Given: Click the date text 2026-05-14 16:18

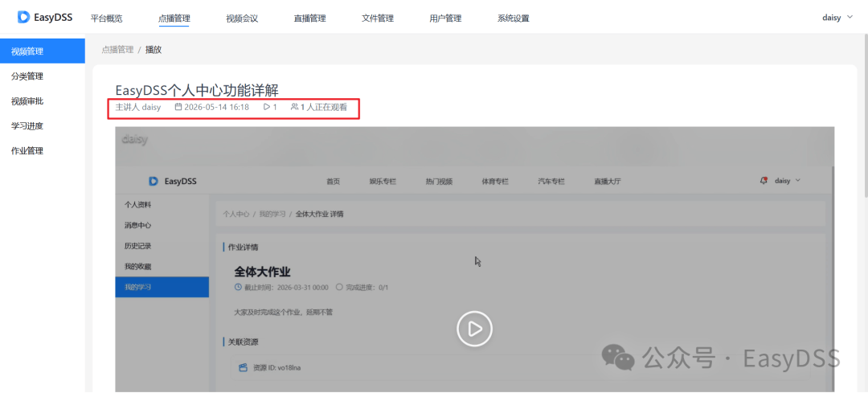Looking at the screenshot, I should [216, 107].
